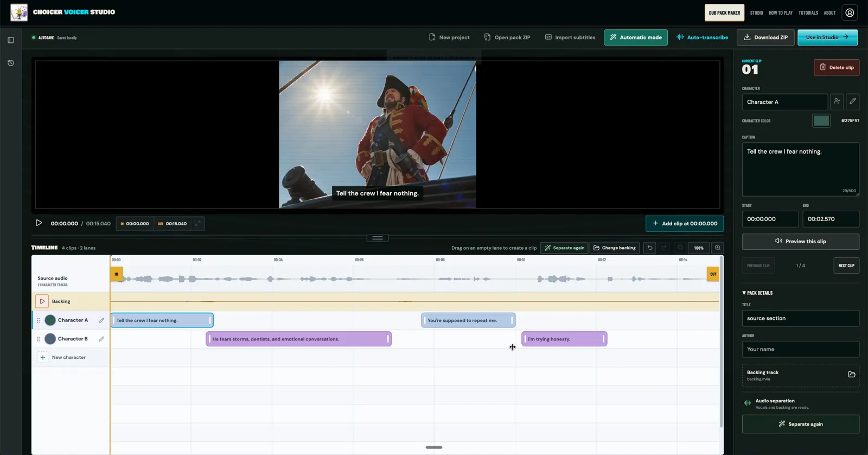Collapse the Pack Details section

pos(757,293)
